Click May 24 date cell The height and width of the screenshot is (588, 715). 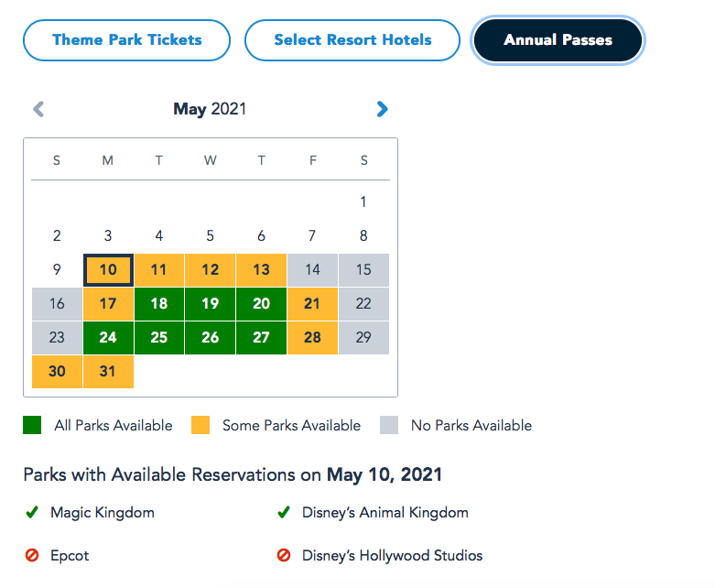(108, 337)
